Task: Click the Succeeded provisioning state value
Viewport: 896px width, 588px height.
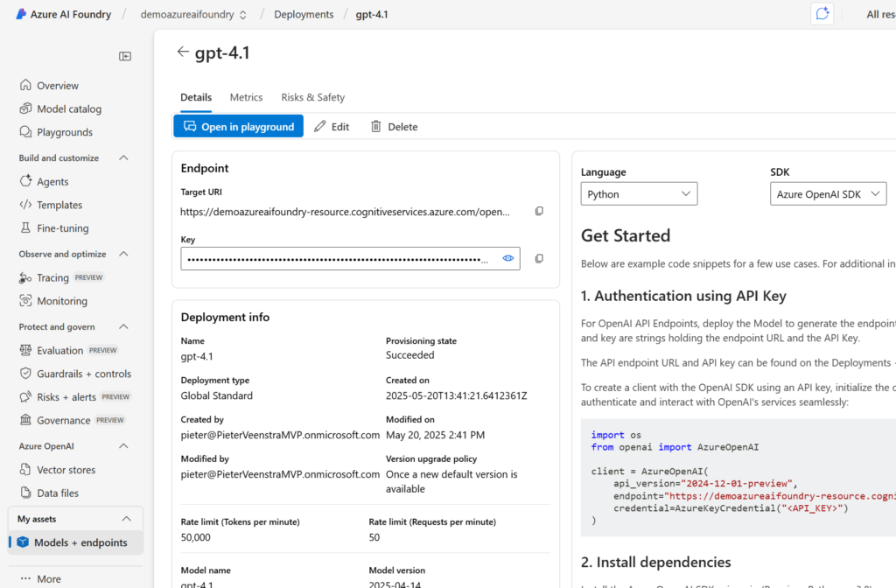Action: pos(409,355)
